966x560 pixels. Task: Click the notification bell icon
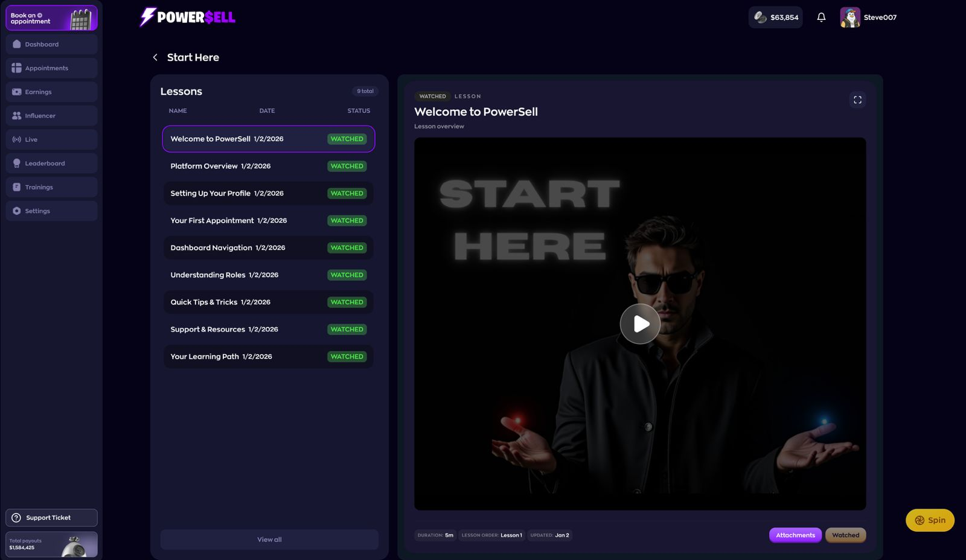pyautogui.click(x=821, y=17)
